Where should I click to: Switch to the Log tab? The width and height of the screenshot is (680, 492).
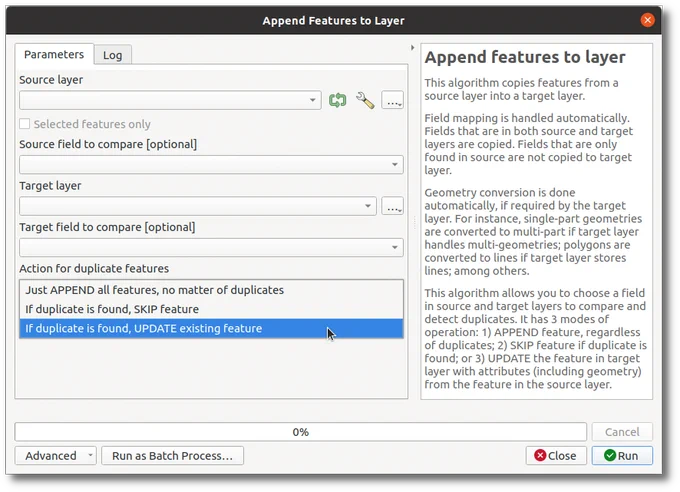click(x=113, y=55)
